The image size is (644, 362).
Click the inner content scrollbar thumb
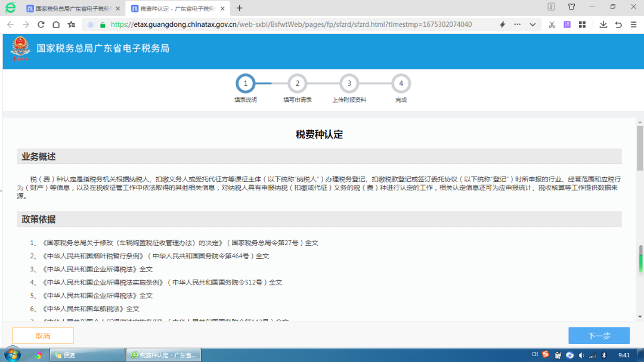point(640,148)
